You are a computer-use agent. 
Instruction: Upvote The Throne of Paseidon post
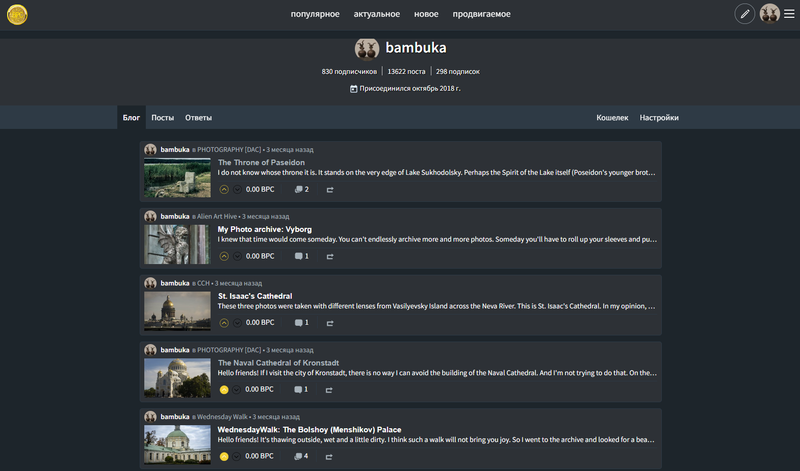[x=224, y=189]
